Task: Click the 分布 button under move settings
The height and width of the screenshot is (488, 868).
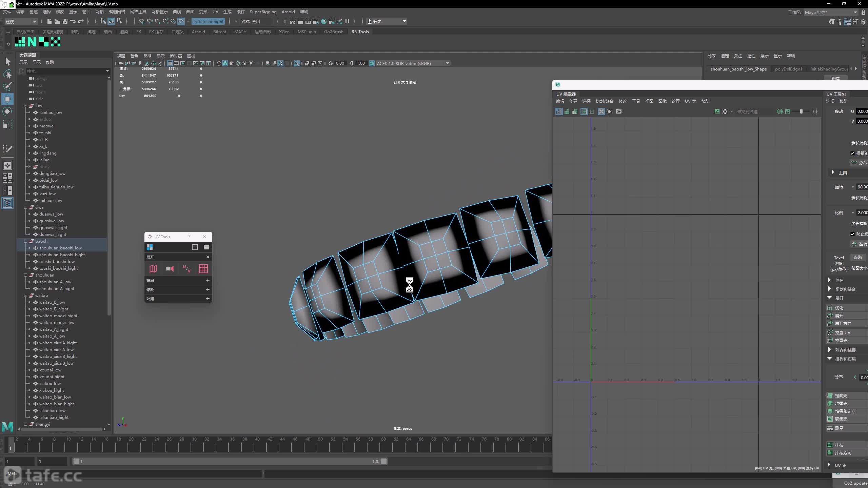Action: (x=859, y=163)
